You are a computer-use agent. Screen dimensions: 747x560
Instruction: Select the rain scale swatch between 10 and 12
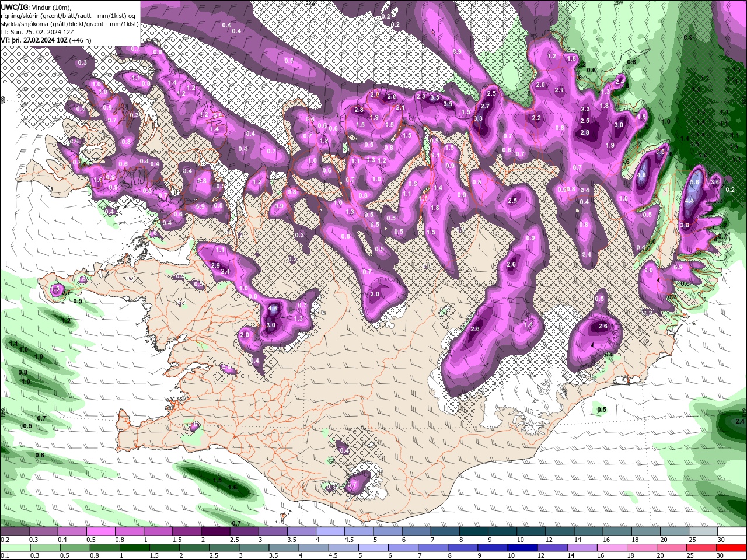522,548
